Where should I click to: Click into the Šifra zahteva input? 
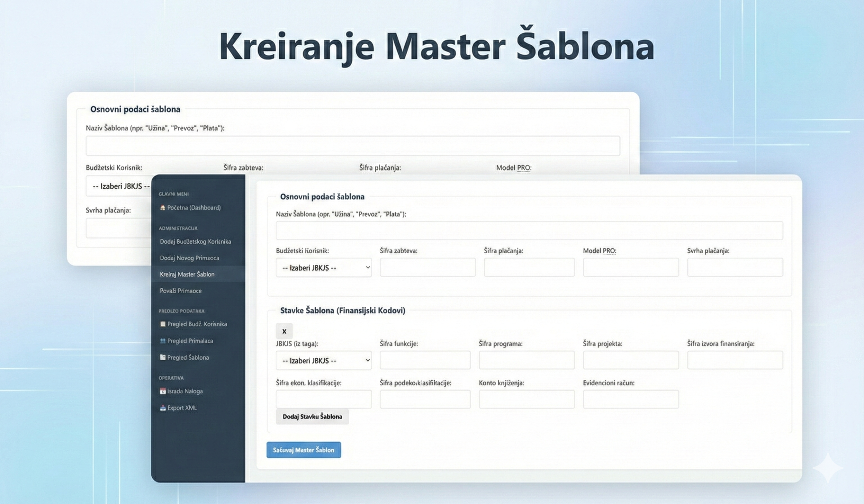pos(427,267)
